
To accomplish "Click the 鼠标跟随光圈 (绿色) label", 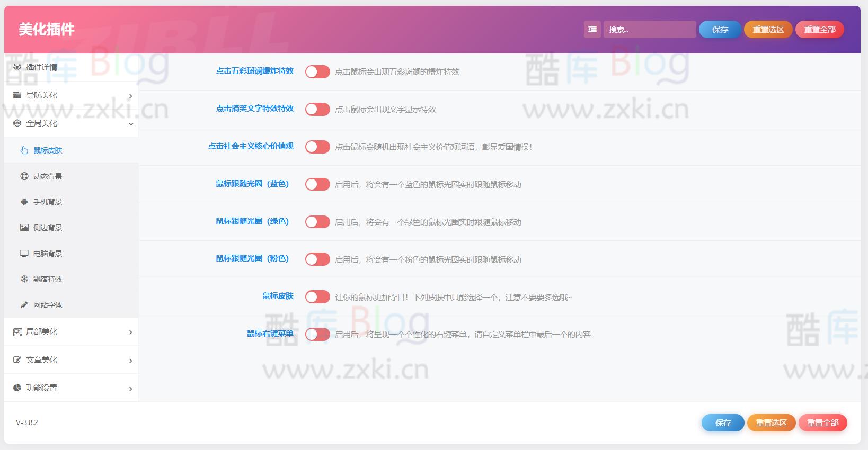I will 252,221.
